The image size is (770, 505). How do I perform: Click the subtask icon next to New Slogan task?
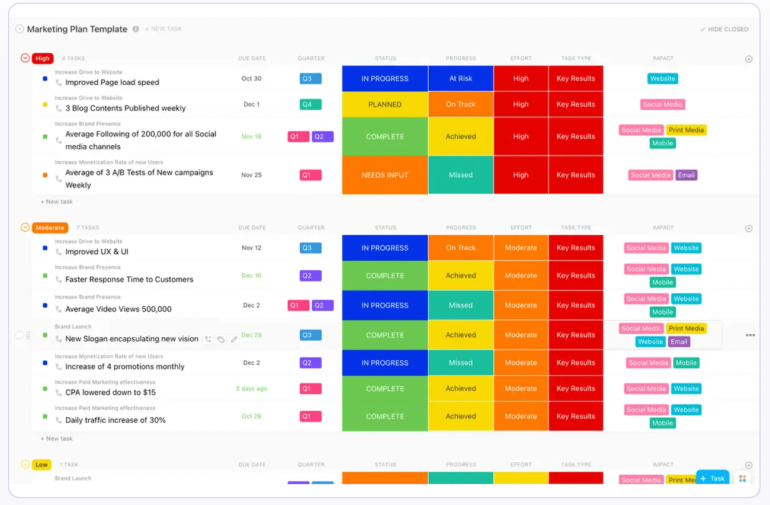[208, 339]
